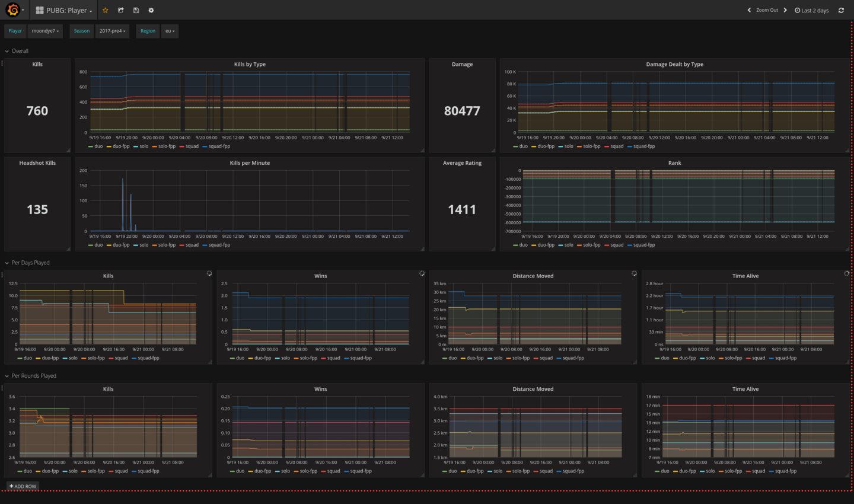Image resolution: width=854 pixels, height=504 pixels.
Task: Toggle solo series in Damage Dealt by Type legend
Action: (x=569, y=146)
